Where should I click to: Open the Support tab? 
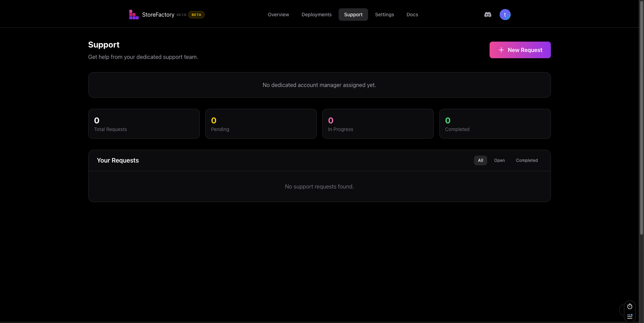(353, 15)
